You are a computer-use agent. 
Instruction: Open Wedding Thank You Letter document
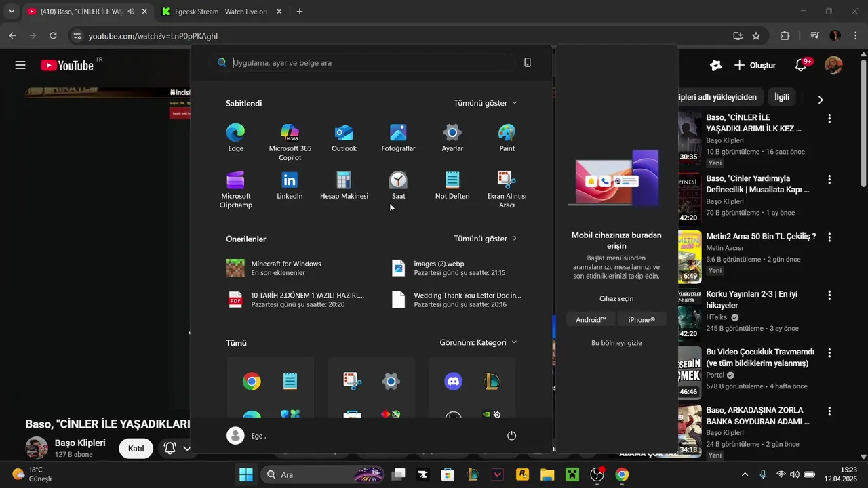[457, 300]
